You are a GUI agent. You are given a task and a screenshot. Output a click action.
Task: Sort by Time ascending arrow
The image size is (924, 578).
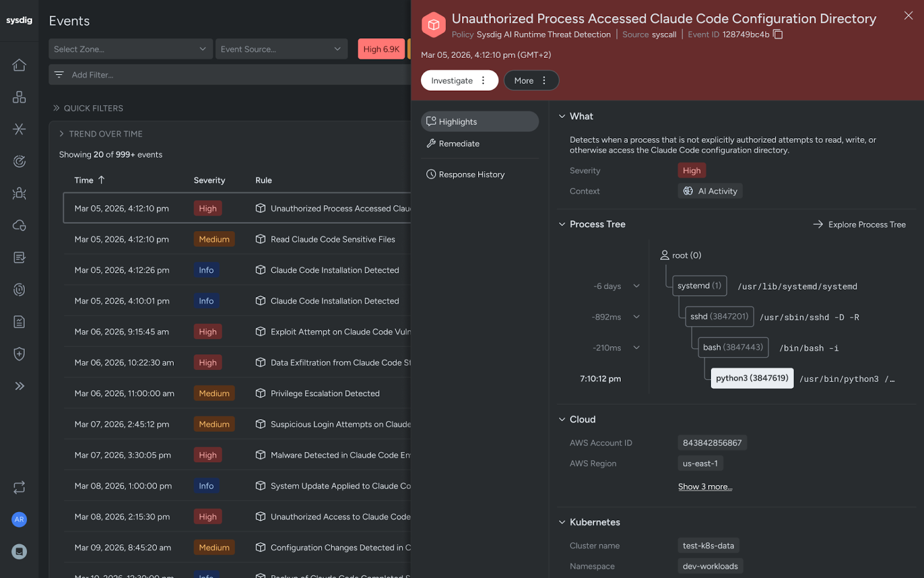pos(102,180)
